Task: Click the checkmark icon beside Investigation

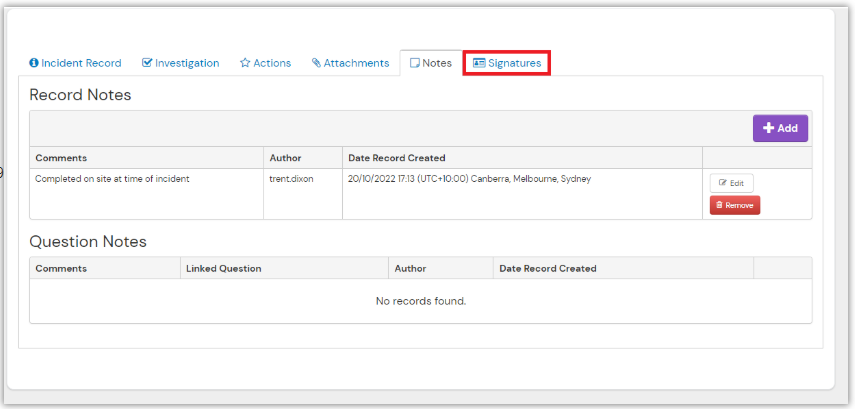Action: [x=147, y=63]
